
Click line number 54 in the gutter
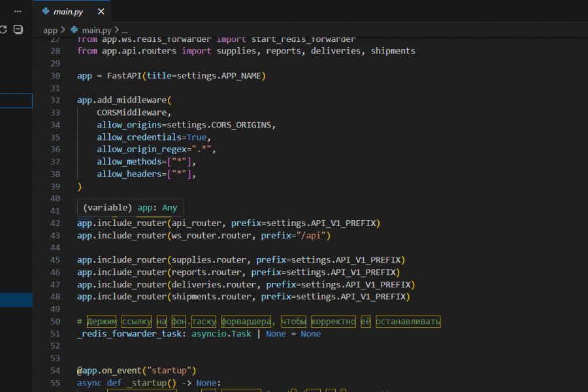[55, 370]
